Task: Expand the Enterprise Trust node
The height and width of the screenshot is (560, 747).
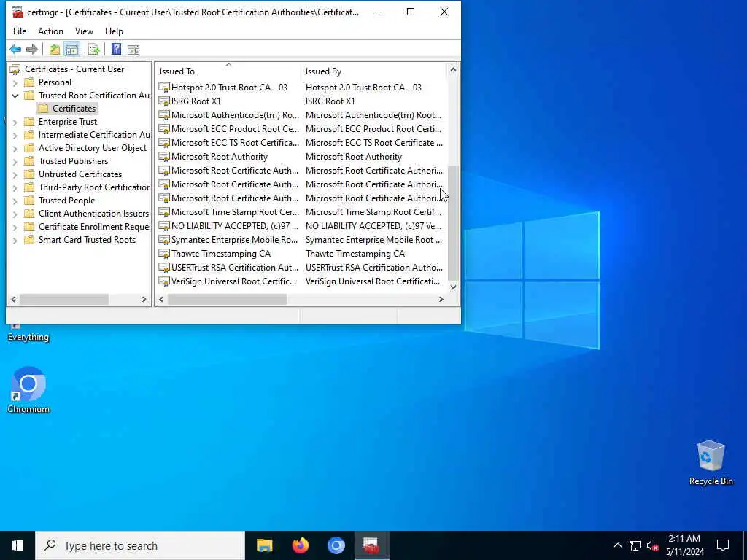Action: pos(15,122)
